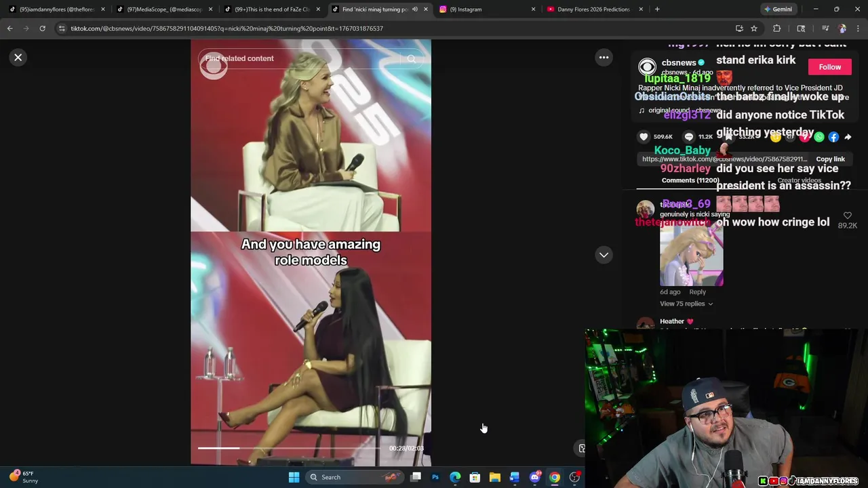Open Microsoft Store from the taskbar
This screenshot has height=488, width=868.
pyautogui.click(x=475, y=477)
